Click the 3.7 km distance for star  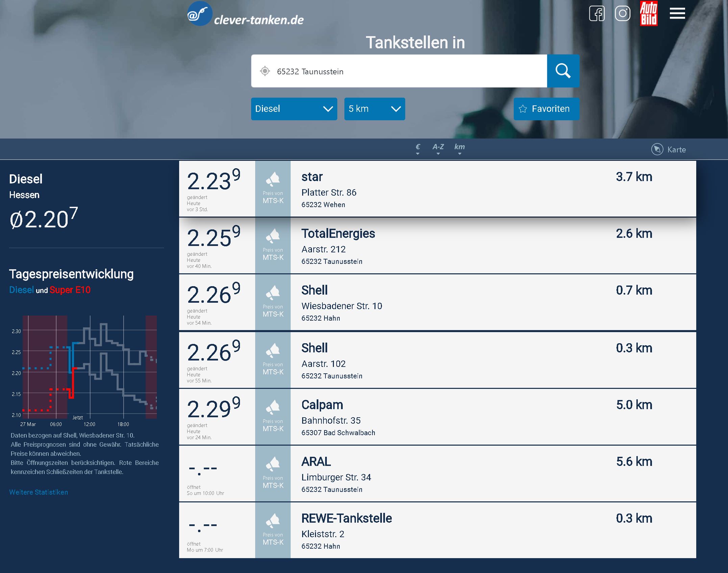click(634, 177)
